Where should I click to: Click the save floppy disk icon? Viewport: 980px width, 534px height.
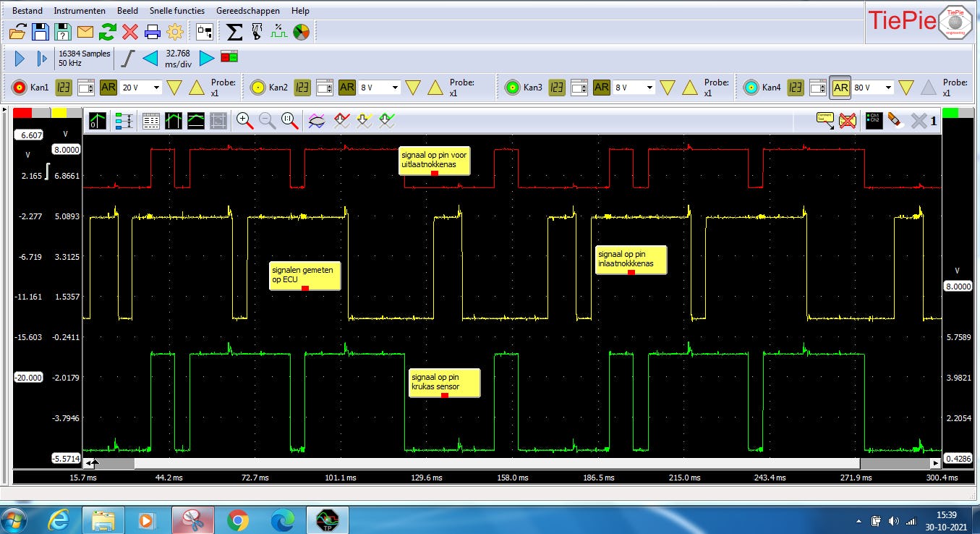[x=41, y=32]
